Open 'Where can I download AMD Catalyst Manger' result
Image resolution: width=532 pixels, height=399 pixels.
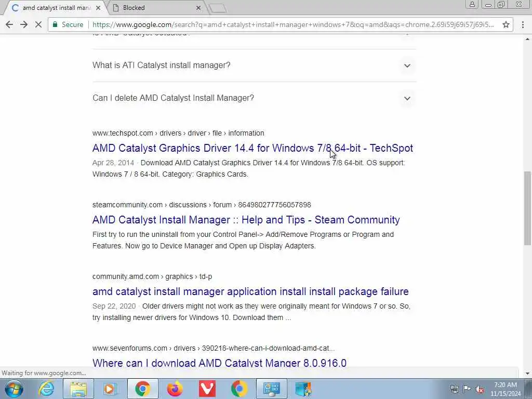click(219, 363)
